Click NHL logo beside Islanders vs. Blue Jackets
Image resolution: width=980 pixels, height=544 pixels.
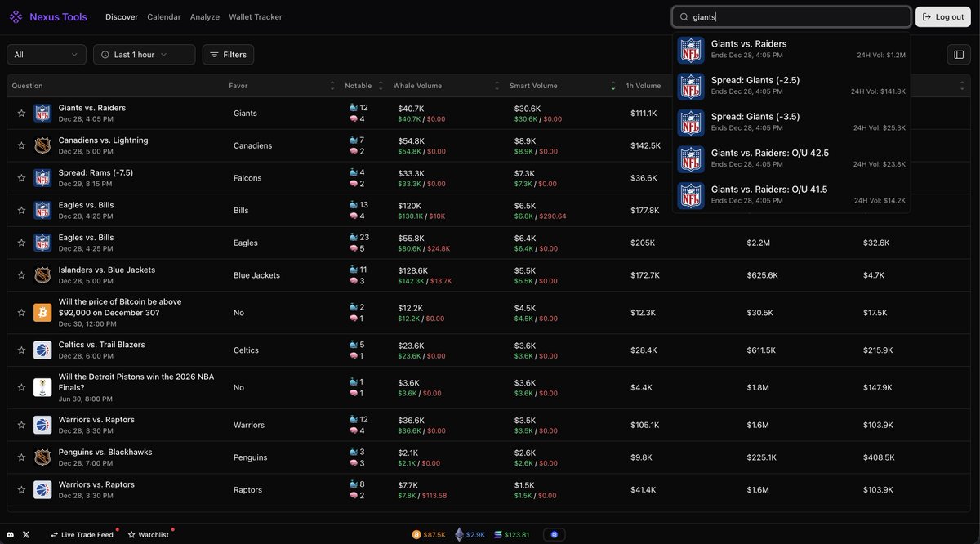tap(42, 275)
